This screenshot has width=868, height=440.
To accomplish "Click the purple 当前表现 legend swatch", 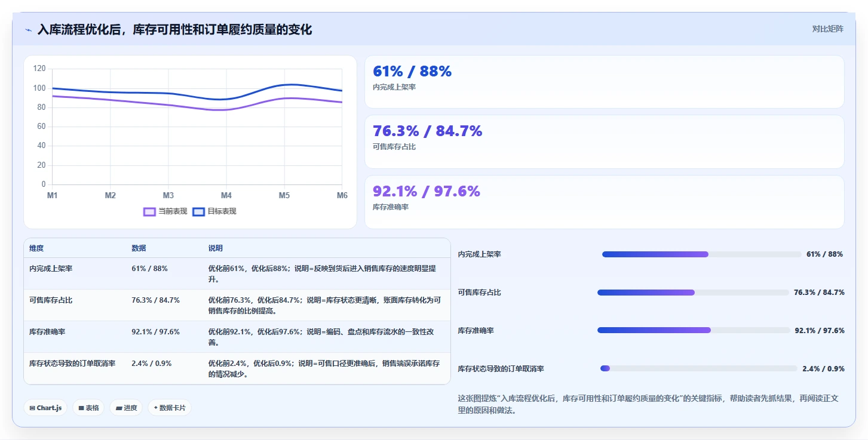I will [149, 211].
